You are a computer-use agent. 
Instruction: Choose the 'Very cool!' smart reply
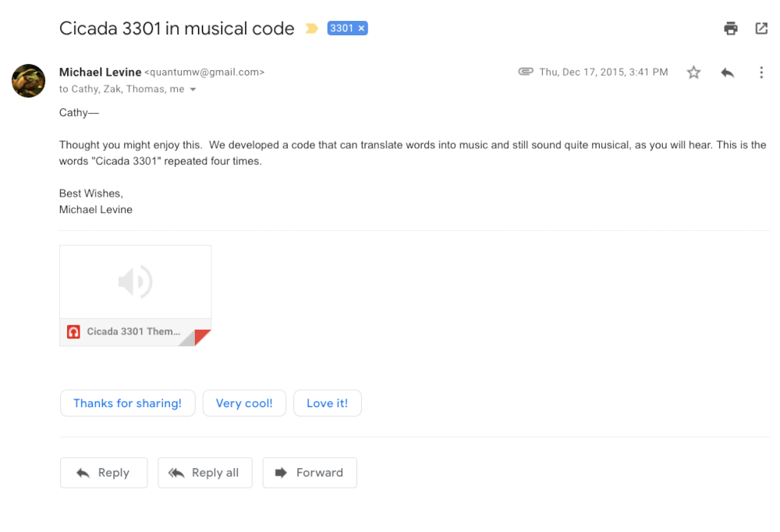(244, 403)
